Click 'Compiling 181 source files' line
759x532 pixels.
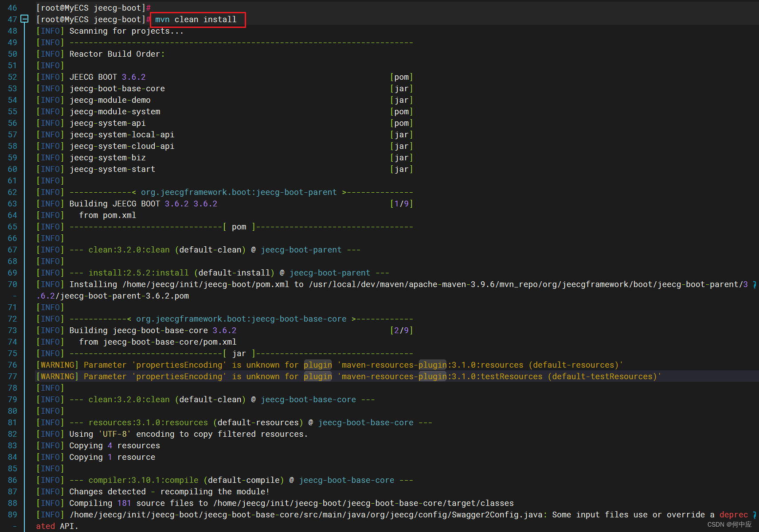(x=291, y=503)
